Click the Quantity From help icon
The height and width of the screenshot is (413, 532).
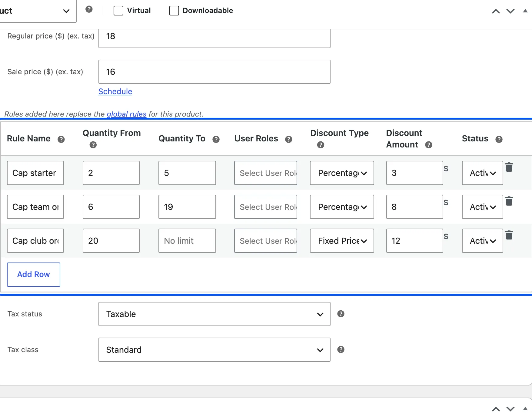(93, 145)
